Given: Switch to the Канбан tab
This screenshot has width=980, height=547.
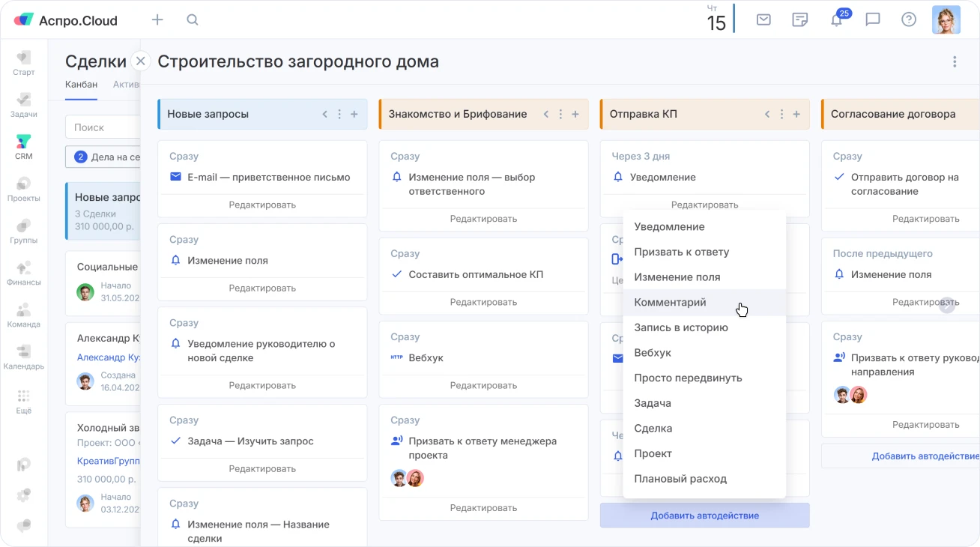Looking at the screenshot, I should 81,85.
